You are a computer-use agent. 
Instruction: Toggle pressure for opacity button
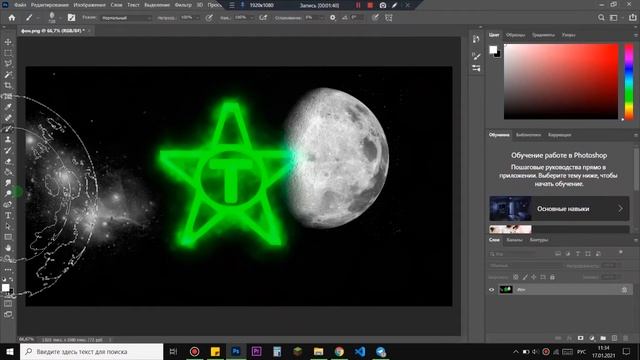[209, 18]
